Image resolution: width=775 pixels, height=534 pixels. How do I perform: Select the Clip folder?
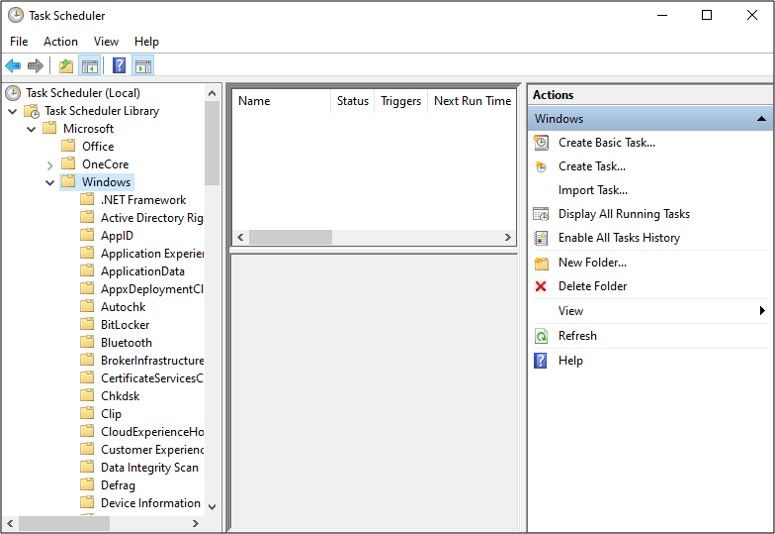111,414
